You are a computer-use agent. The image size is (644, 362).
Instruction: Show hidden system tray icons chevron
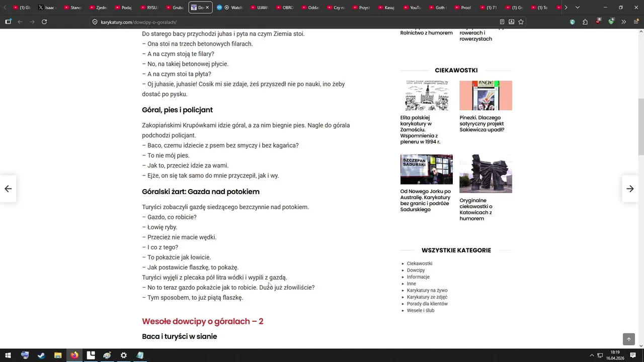pos(592,355)
